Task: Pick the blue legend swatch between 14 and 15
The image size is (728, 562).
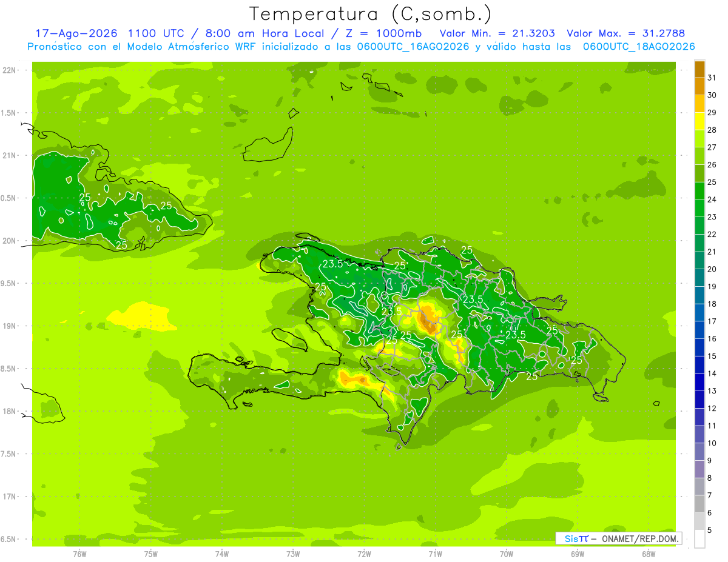Action: [699, 365]
